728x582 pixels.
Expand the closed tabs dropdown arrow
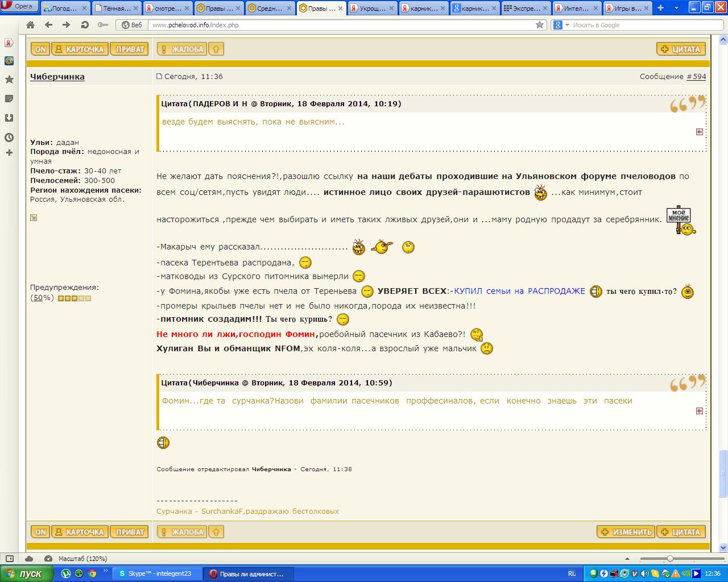click(x=677, y=8)
